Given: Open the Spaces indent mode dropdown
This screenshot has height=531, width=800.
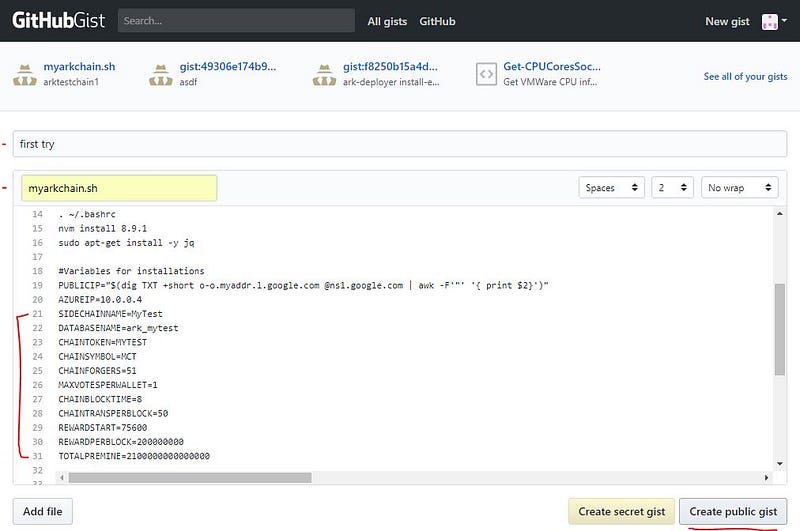Looking at the screenshot, I should click(x=611, y=187).
